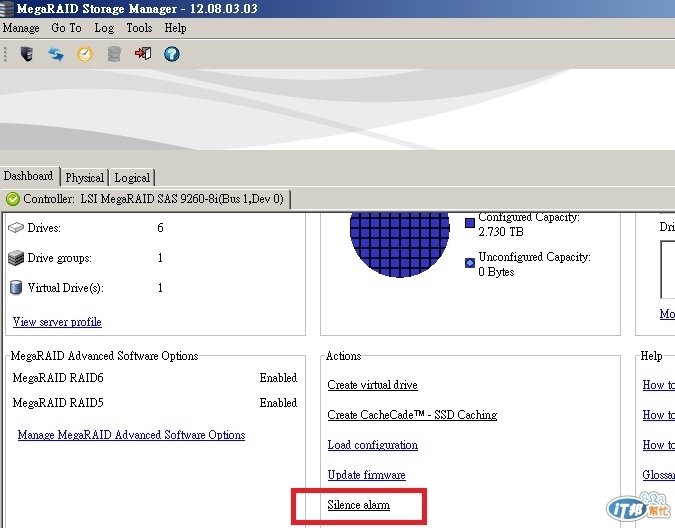Select the Controller LSI MegaRAID SAS 9260-8i tab
Viewport: 675px width, 528px height.
click(146, 199)
